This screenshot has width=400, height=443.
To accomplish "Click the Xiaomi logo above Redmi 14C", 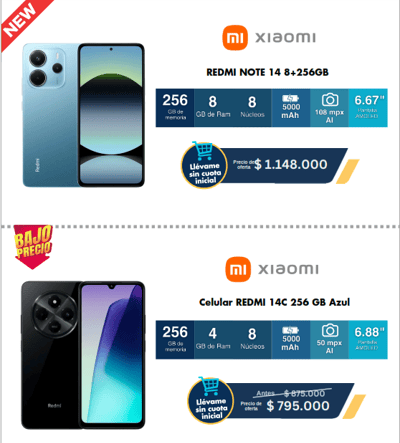I will pos(272,269).
